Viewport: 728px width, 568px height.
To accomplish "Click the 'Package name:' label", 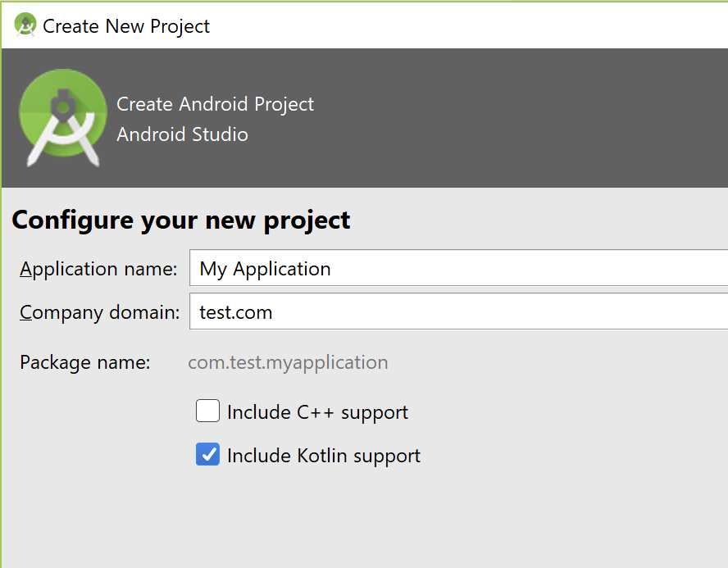I will pos(85,362).
